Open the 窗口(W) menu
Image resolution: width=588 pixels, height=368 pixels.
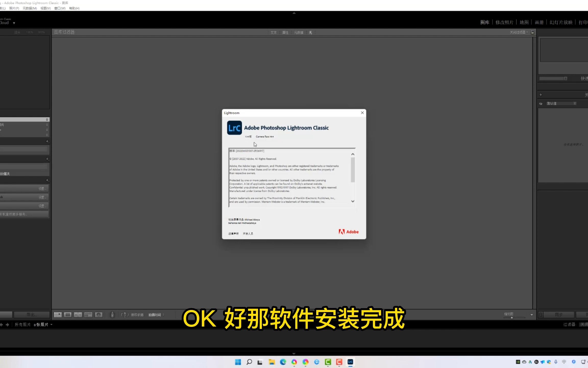[60, 8]
